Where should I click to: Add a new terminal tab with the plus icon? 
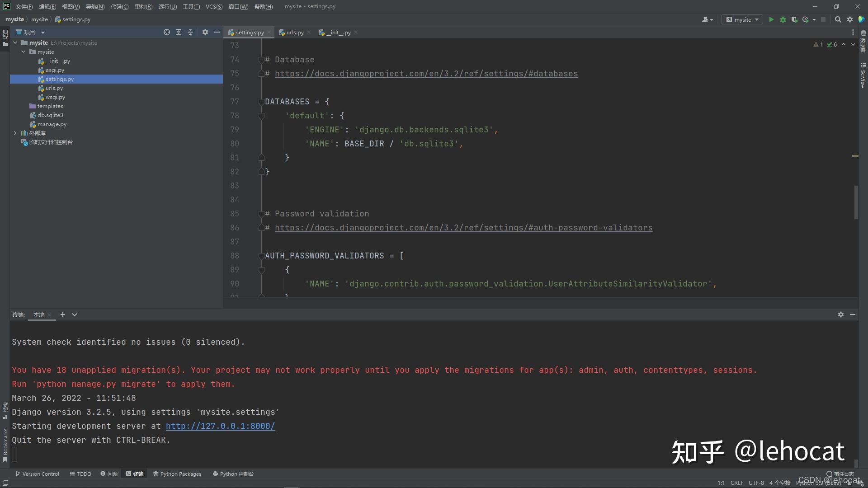pyautogui.click(x=63, y=314)
